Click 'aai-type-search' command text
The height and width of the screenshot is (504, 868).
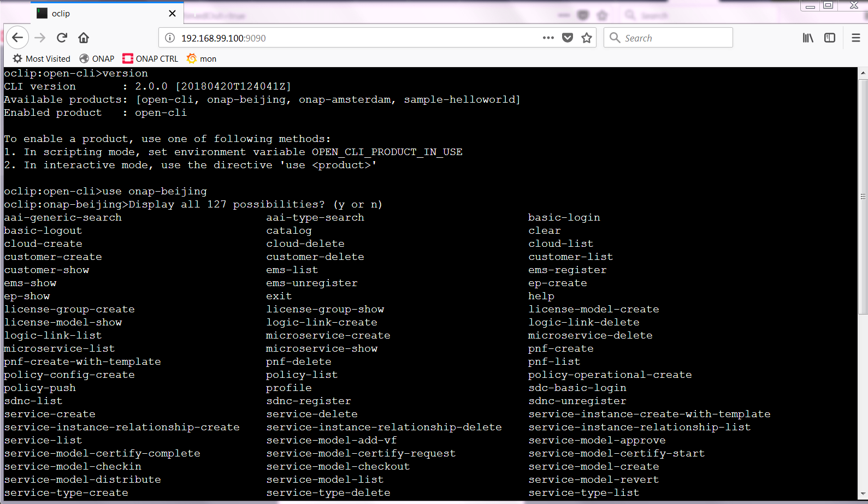click(315, 217)
